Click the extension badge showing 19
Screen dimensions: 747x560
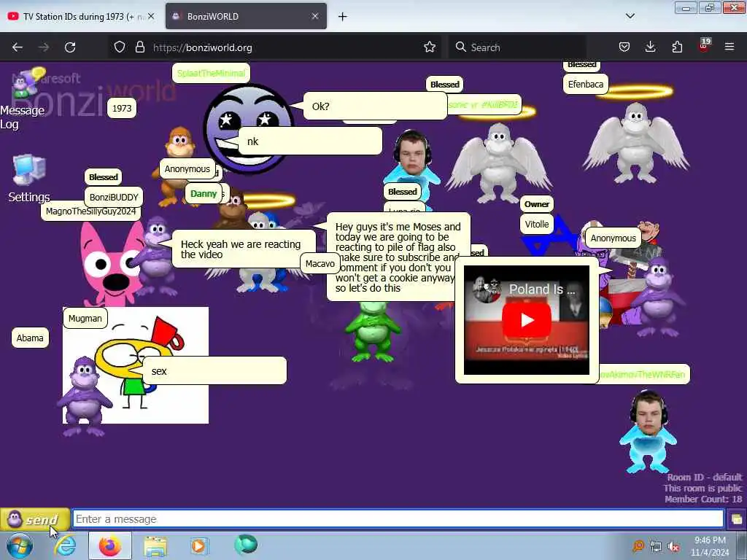click(x=704, y=44)
